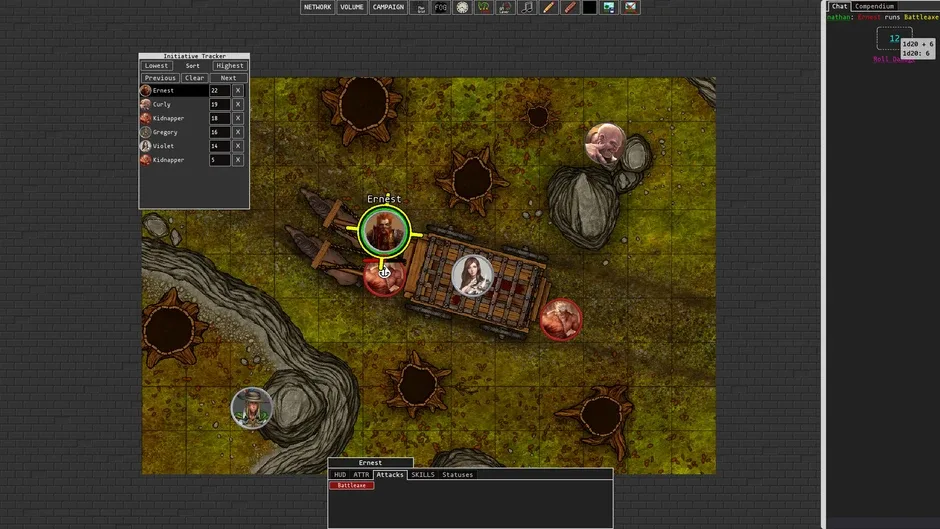Open the Chat tab

pos(839,6)
